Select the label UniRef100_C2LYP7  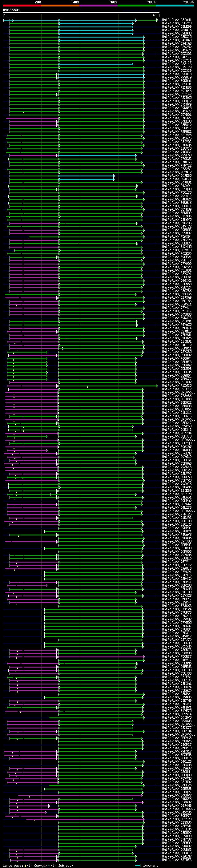(177, 474)
